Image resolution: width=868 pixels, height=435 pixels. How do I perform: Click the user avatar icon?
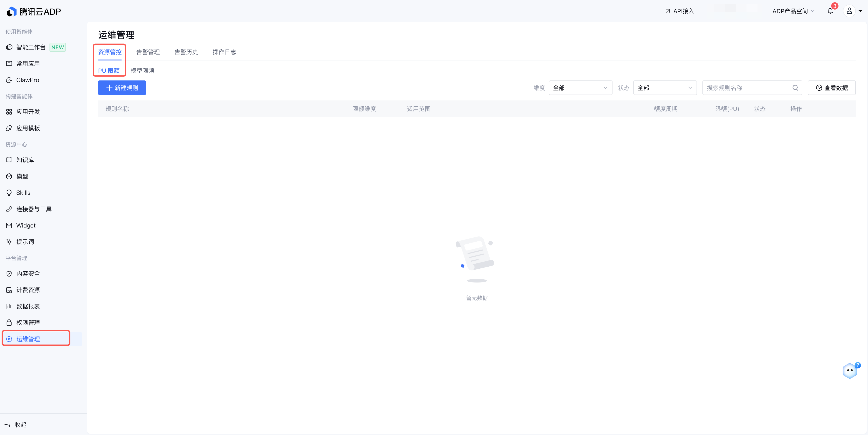click(849, 11)
